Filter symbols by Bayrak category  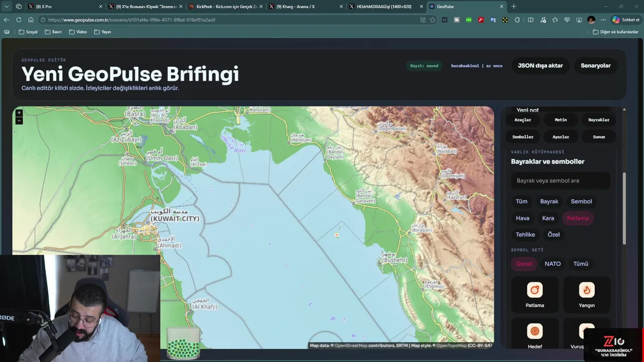pyautogui.click(x=549, y=202)
